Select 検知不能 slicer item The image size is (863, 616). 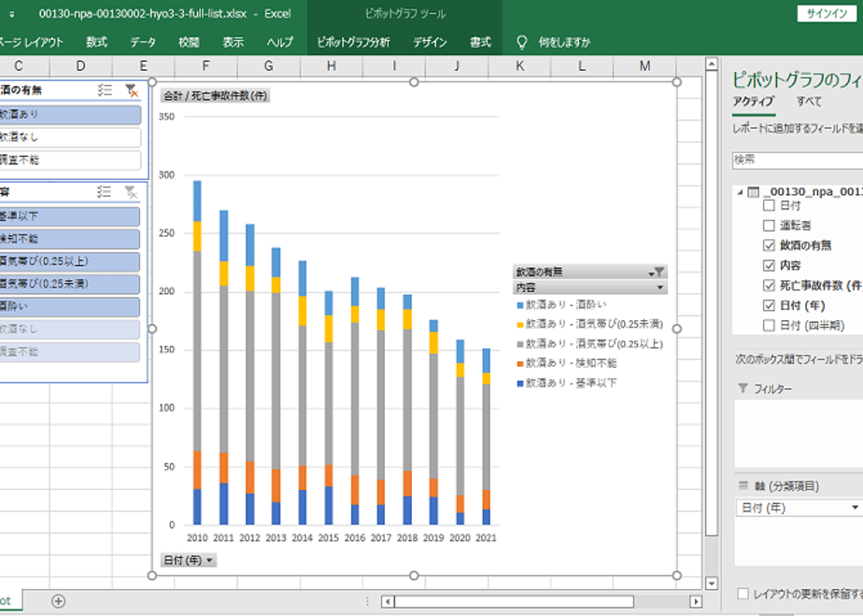pos(69,239)
